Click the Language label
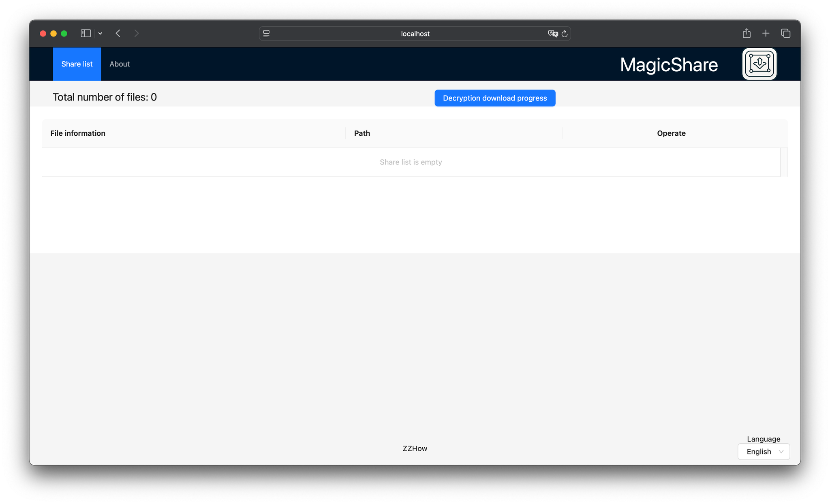This screenshot has height=504, width=830. pos(764,439)
